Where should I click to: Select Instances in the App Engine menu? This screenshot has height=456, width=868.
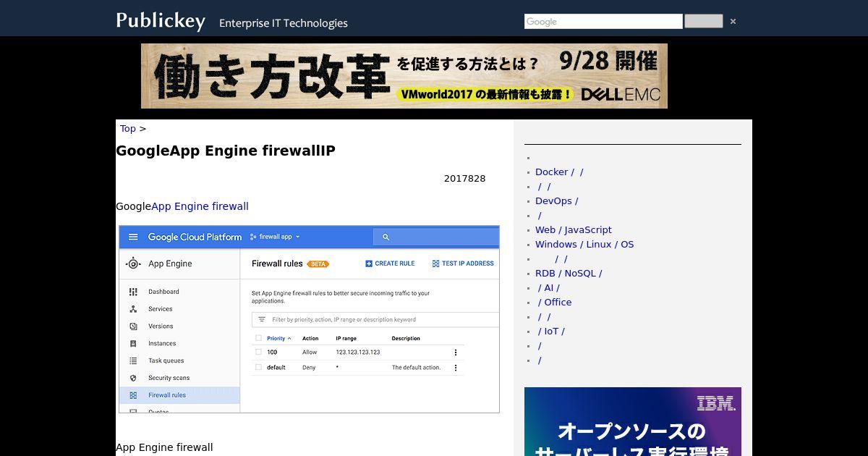click(x=162, y=344)
